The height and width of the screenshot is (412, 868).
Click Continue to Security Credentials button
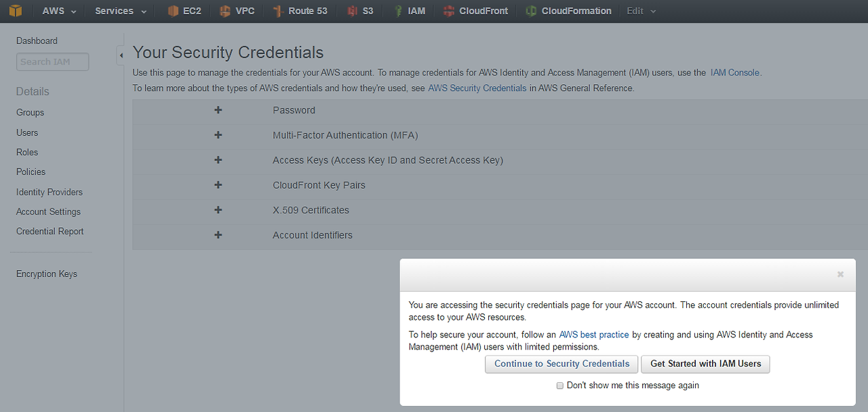coord(561,364)
